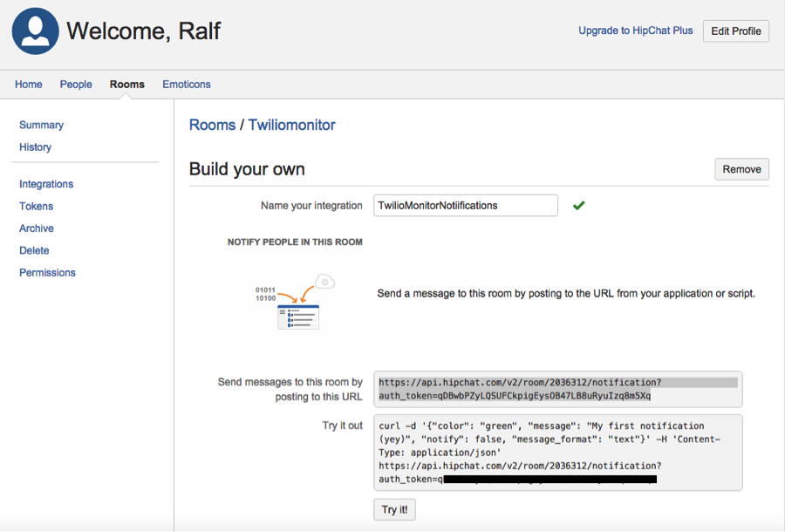Click the Archive sidebar link

tap(37, 228)
